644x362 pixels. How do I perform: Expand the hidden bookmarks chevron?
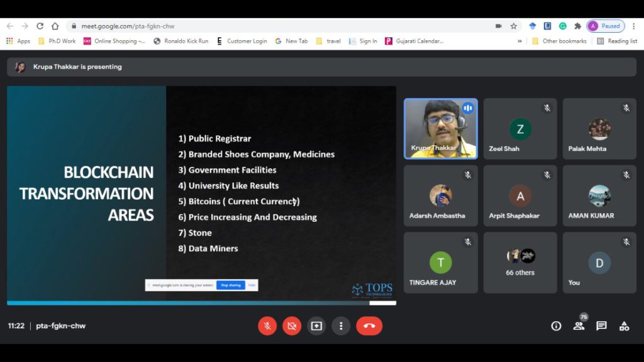pos(519,41)
